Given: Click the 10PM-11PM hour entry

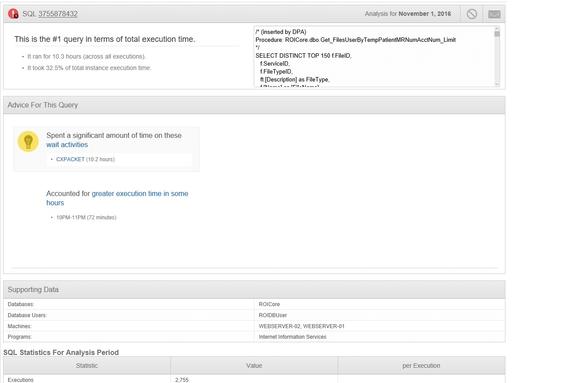Looking at the screenshot, I should [86, 218].
